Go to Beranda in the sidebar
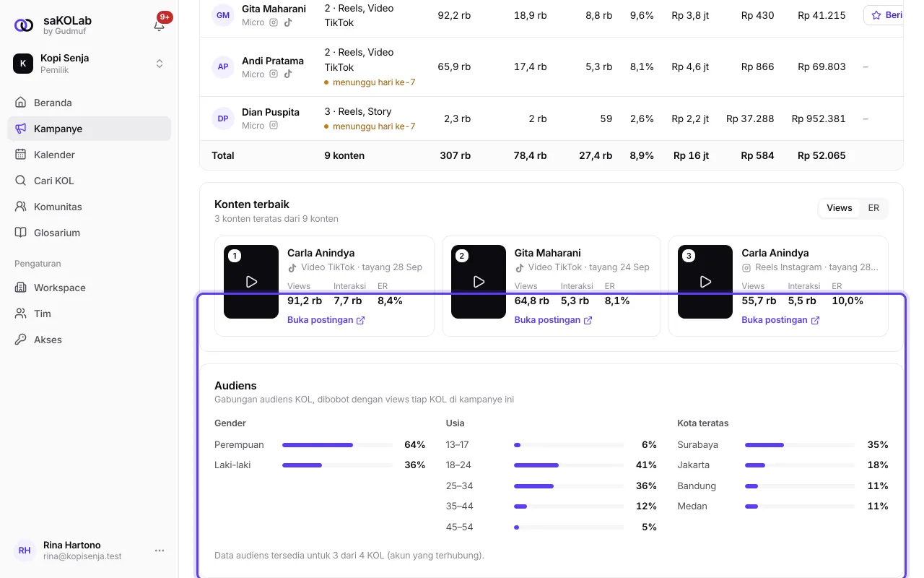This screenshot has height=578, width=924. pyautogui.click(x=90, y=103)
